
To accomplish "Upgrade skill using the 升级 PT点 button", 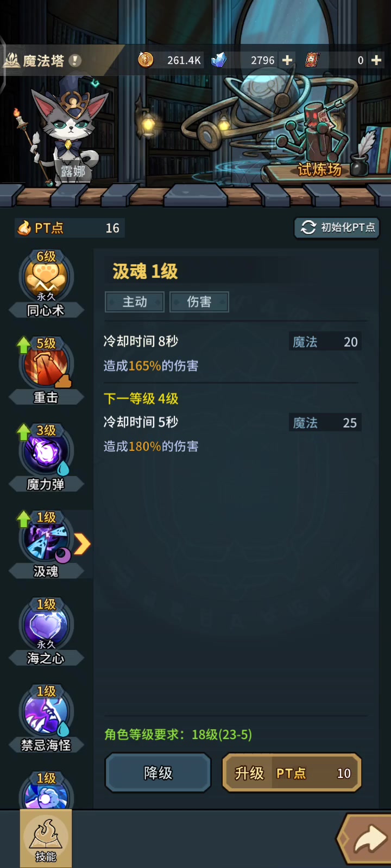I will point(292,773).
